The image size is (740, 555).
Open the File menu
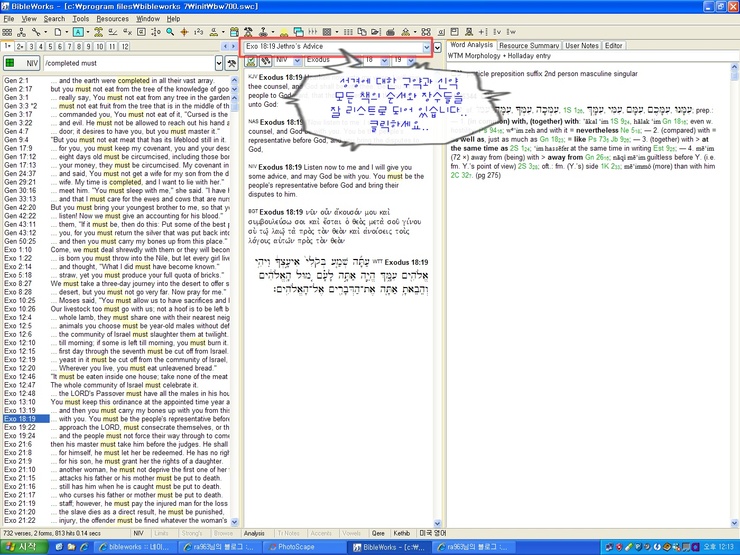point(9,19)
